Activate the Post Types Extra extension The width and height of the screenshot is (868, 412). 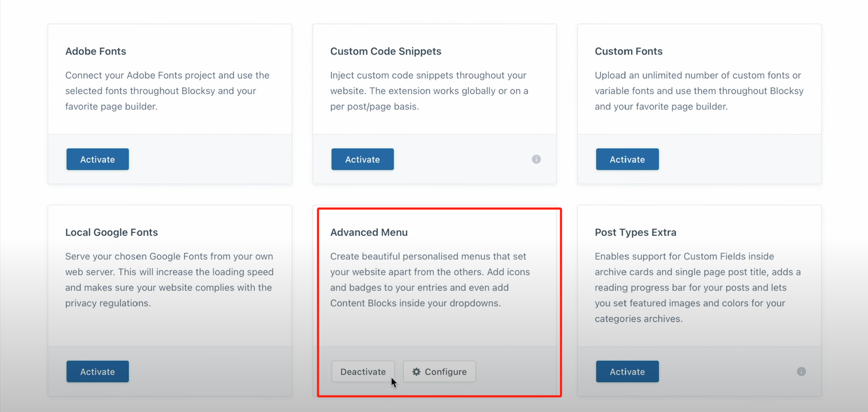point(627,372)
